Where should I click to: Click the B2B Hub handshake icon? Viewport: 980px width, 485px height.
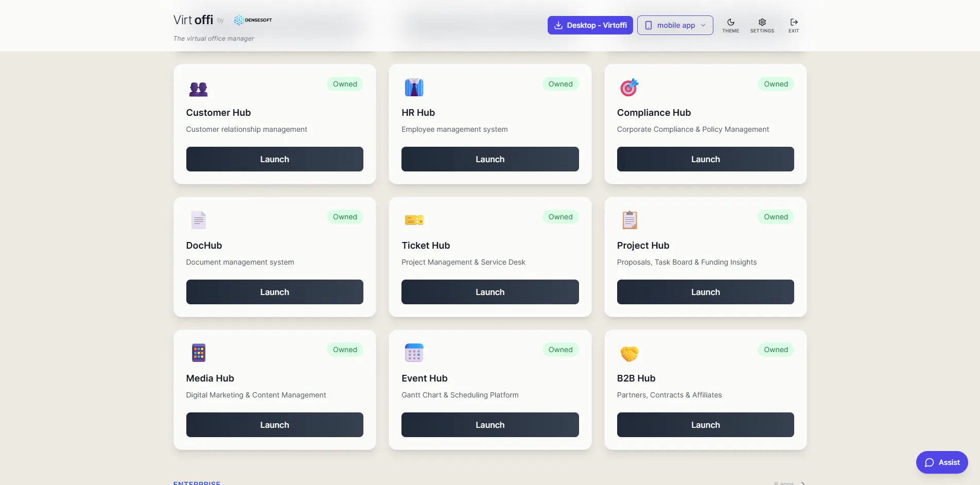coord(629,354)
